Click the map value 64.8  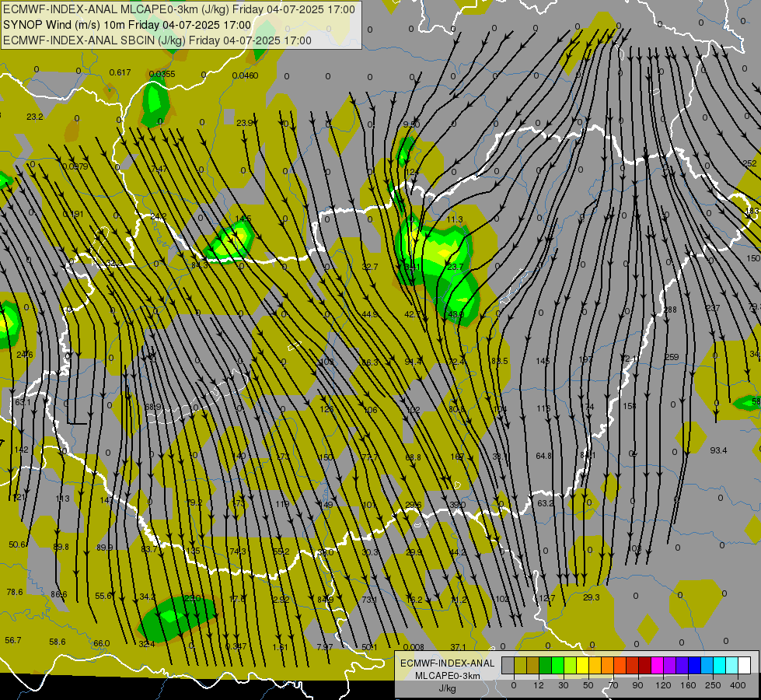(x=543, y=456)
